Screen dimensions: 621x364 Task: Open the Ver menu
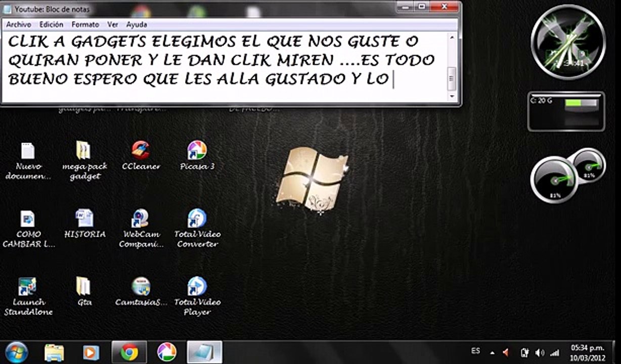point(113,24)
